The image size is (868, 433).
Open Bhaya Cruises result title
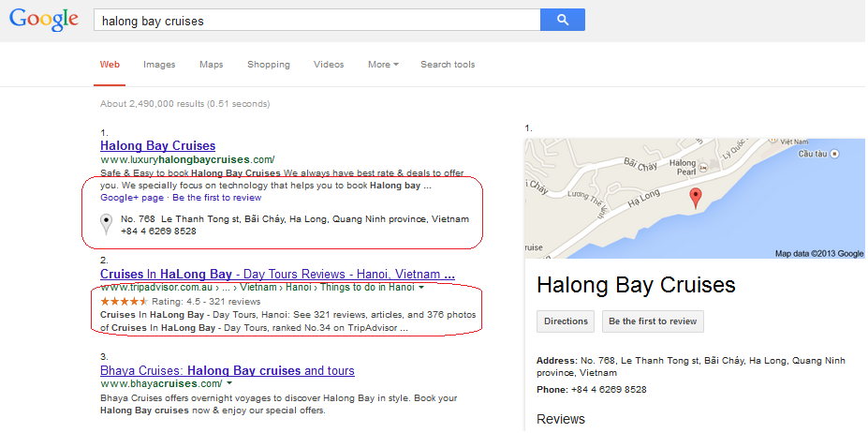tap(228, 370)
